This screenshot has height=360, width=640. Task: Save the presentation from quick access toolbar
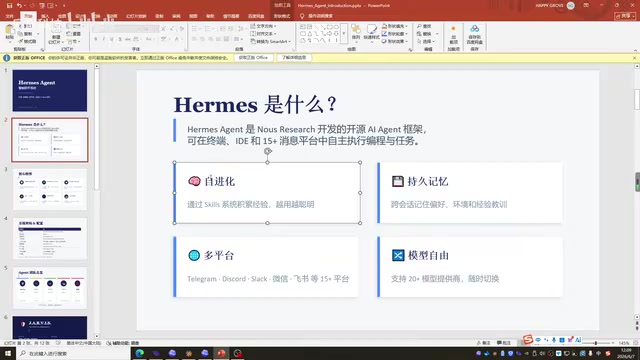click(9, 6)
